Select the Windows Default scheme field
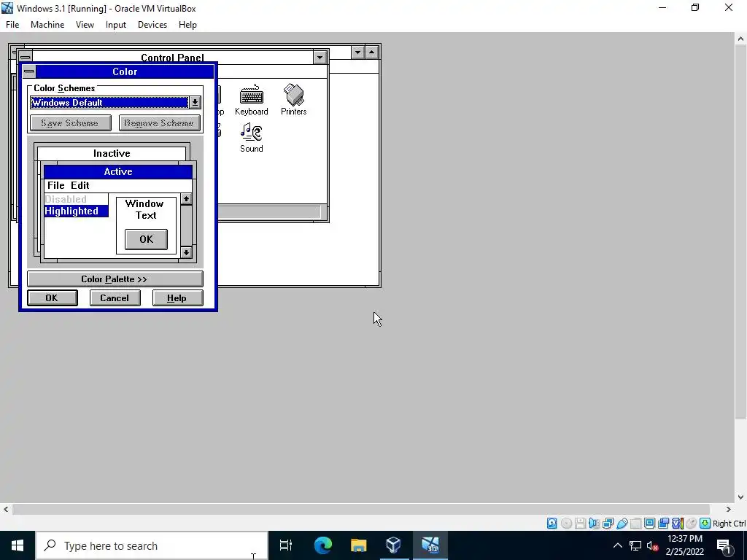Viewport: 747px width, 560px height. (x=109, y=102)
